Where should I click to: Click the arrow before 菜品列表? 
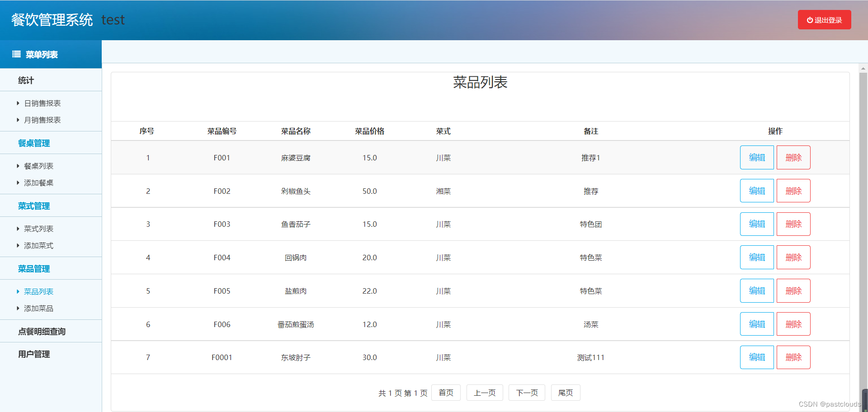coord(18,292)
